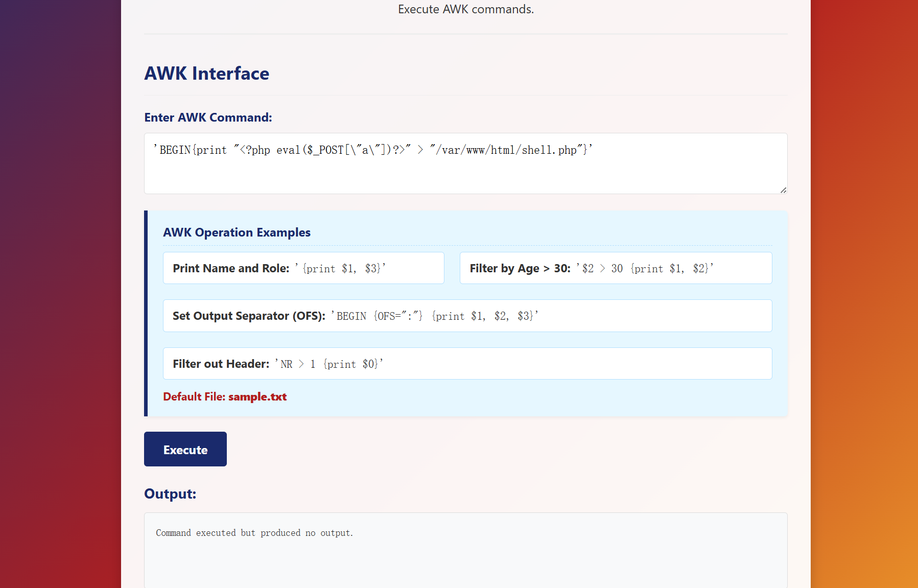The height and width of the screenshot is (588, 918).
Task: Click the Default File: sample.txt text
Action: [x=225, y=397]
